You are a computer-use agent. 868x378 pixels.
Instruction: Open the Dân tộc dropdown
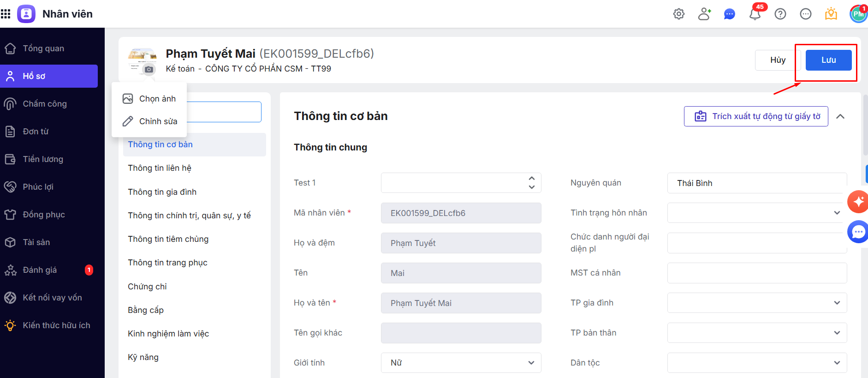(x=757, y=363)
